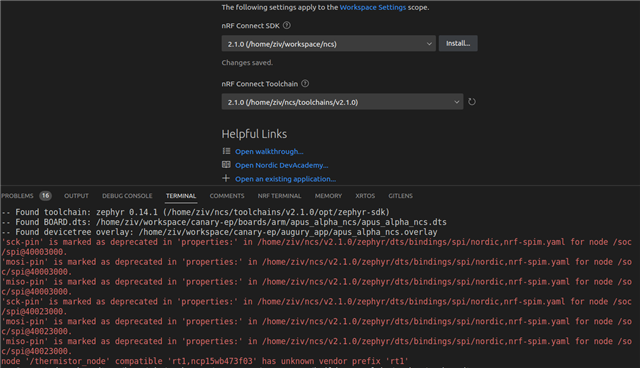Image resolution: width=640 pixels, height=368 pixels.
Task: Open the Debug Console tab
Action: (x=127, y=196)
